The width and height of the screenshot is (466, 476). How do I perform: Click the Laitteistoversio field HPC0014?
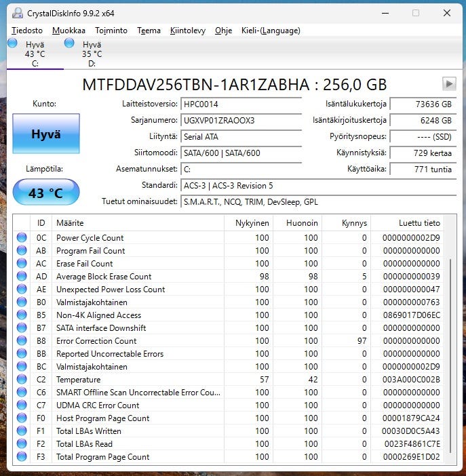point(241,104)
